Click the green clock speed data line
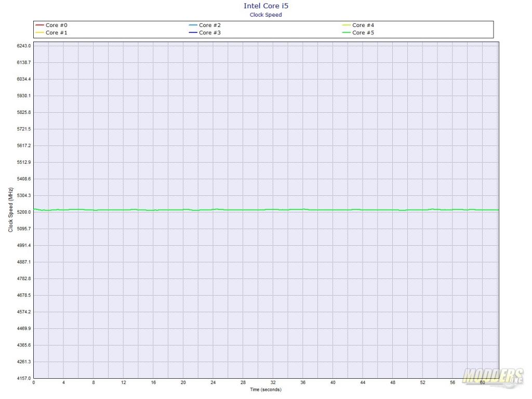 pos(266,210)
